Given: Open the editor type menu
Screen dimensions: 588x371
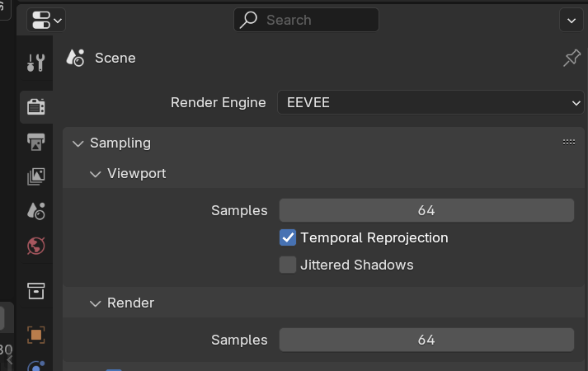Looking at the screenshot, I should coord(46,20).
